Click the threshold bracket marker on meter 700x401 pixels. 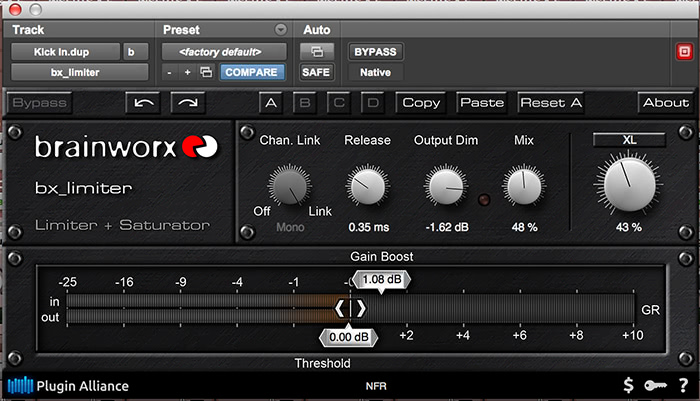point(350,309)
